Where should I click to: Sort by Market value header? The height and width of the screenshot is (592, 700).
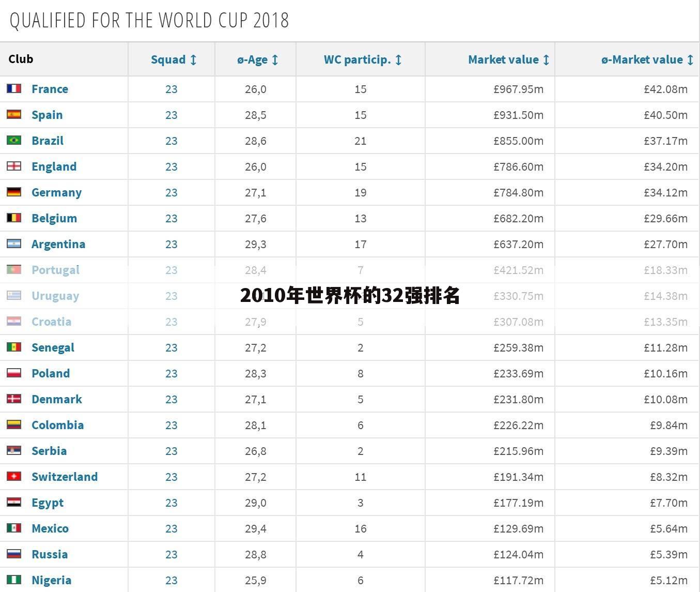click(508, 59)
